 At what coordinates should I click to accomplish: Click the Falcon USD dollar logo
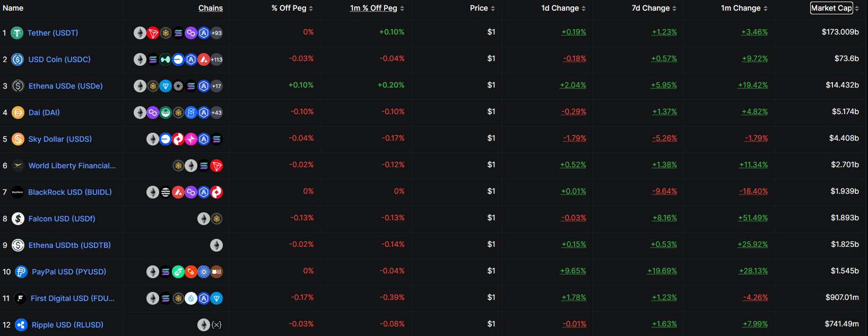[18, 219]
